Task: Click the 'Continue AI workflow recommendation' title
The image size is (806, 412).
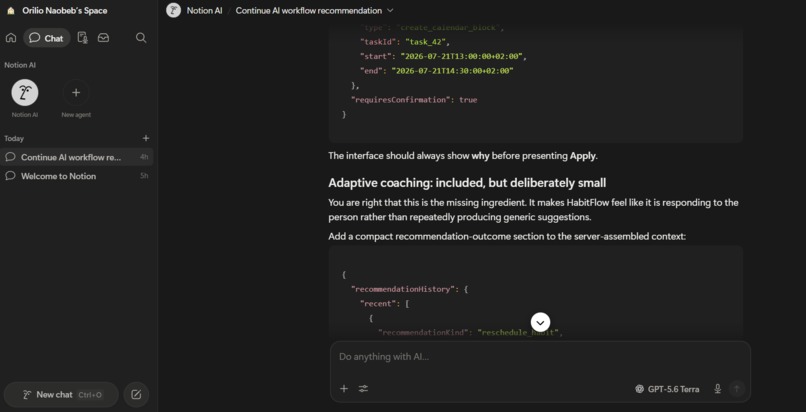Action: [308, 10]
